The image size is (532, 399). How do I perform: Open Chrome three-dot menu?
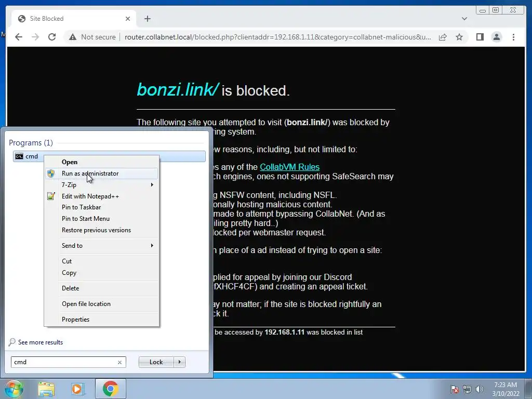(513, 37)
